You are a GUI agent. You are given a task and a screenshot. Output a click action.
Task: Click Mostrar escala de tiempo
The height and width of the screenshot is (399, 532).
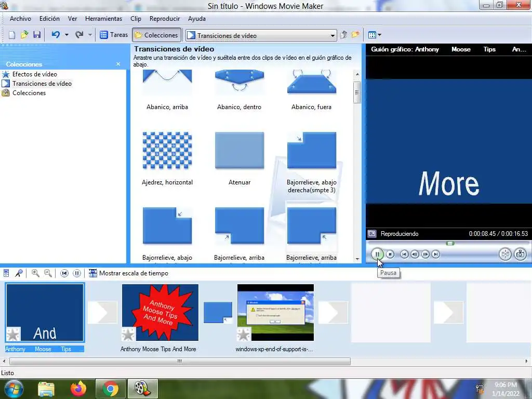click(x=128, y=273)
